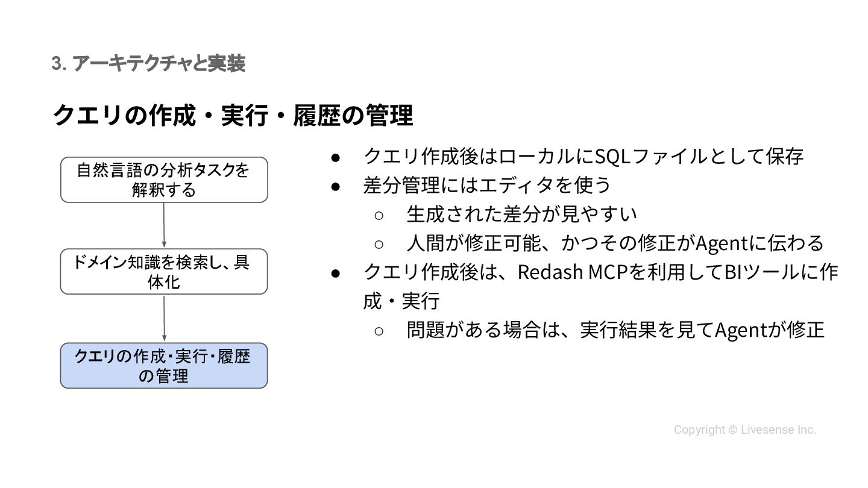
Task: Select the "ドメイン知識を検索し、具体化" flowchart box
Action: coord(164,271)
